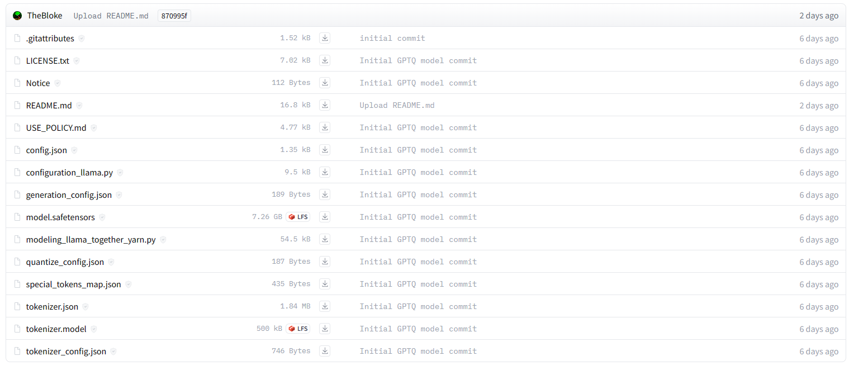Open TheBloke's profile link
Screen dimensions: 868x375
pos(45,15)
